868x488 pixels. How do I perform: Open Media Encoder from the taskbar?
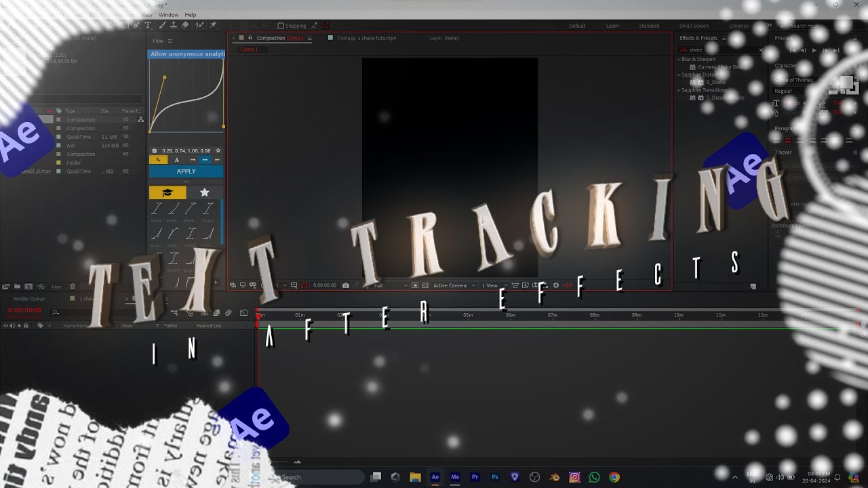[455, 477]
